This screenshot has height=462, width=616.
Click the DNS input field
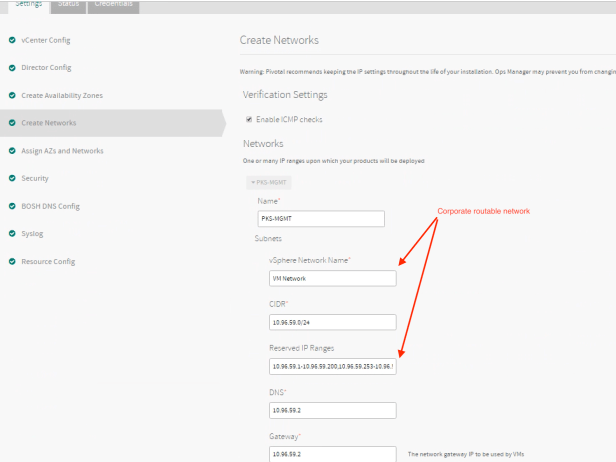click(332, 410)
